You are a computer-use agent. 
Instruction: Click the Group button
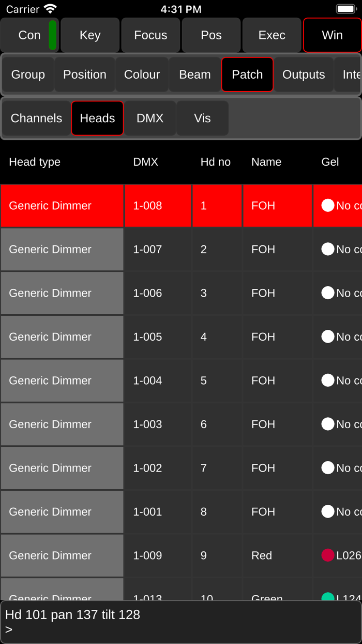coord(28,74)
